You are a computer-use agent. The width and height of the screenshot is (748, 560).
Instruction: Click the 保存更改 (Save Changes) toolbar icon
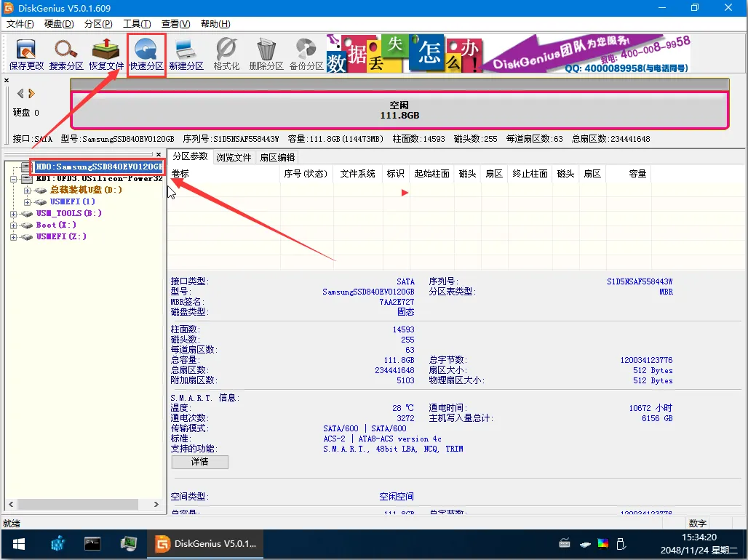point(26,55)
